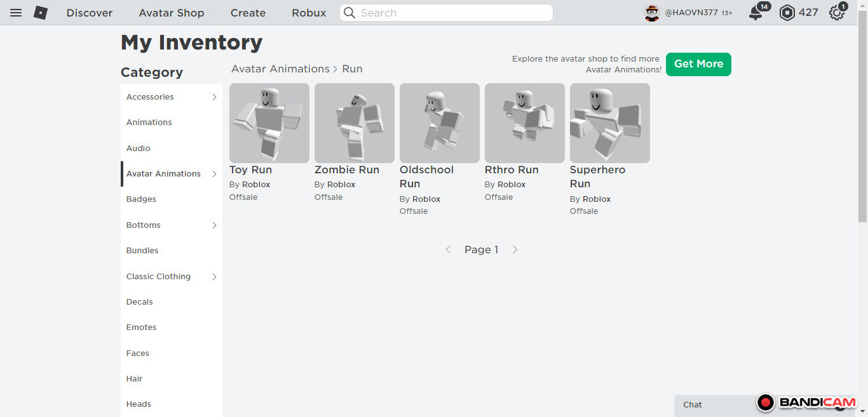Click the Roblox logo home icon
This screenshot has width=868, height=417.
point(41,13)
